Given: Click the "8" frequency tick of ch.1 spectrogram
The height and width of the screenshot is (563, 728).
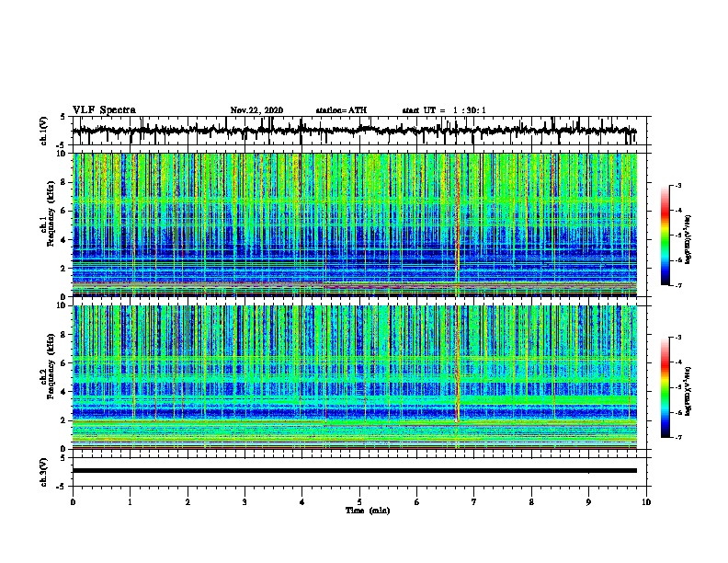Looking at the screenshot, I should coord(63,182).
